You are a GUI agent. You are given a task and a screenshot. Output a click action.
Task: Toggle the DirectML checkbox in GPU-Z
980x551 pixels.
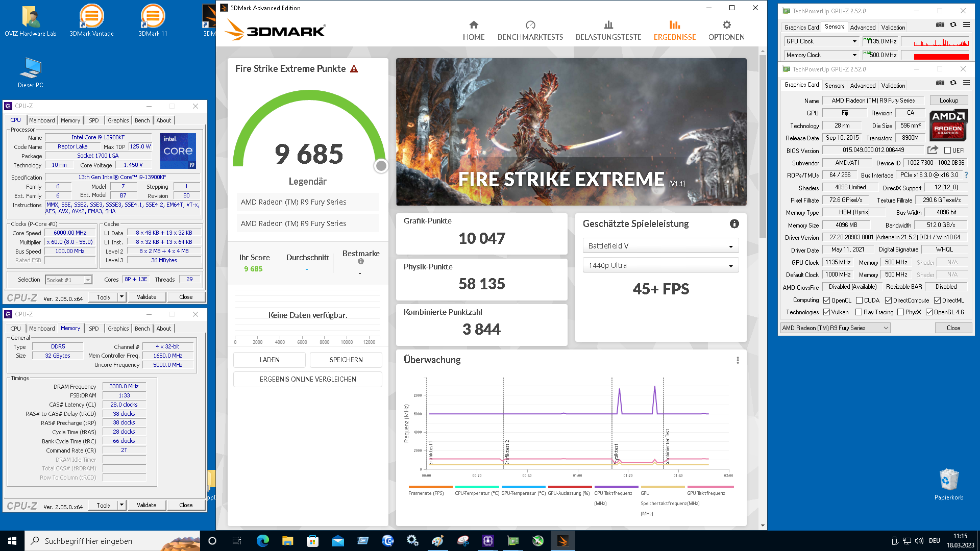[937, 300]
